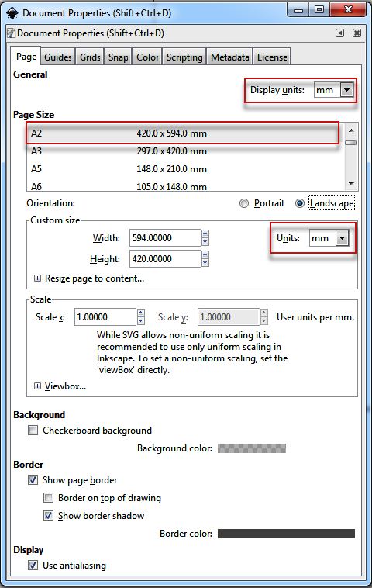Click the panel icon beside docked Document Properties title
The height and width of the screenshot is (588, 372).
click(x=12, y=33)
